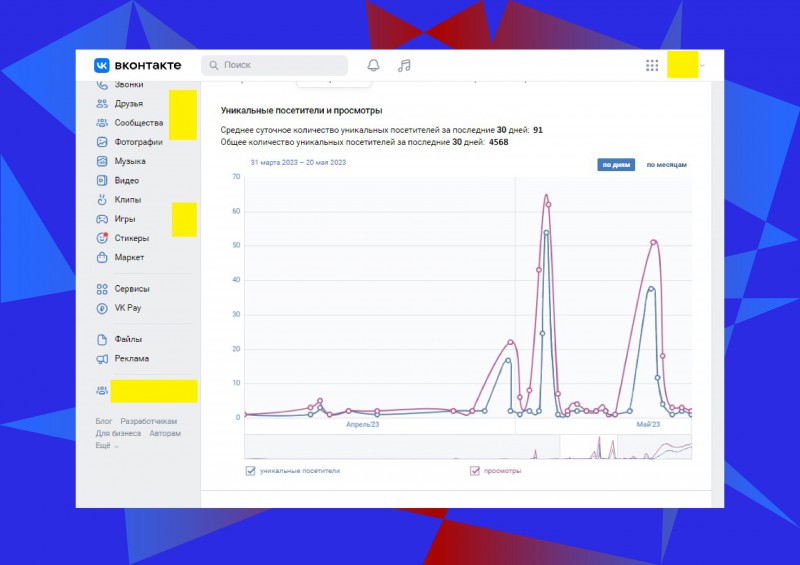The image size is (800, 565).
Task: Click the heading Уникальные посетители и просмотры
Action: coord(301,110)
